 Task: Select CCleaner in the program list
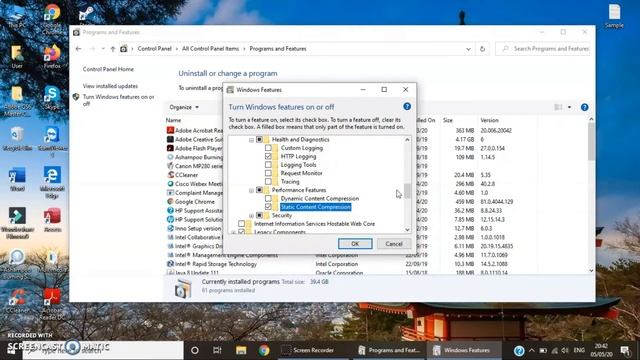186,175
